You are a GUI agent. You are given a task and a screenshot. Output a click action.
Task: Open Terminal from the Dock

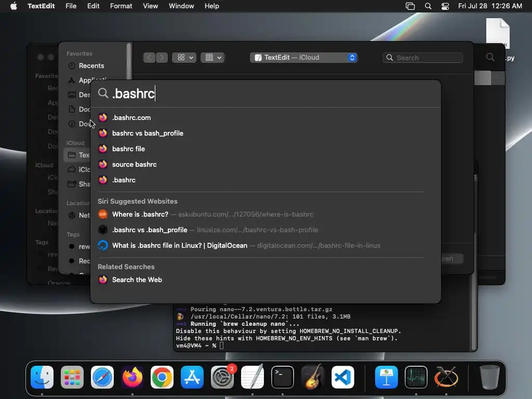tap(282, 377)
